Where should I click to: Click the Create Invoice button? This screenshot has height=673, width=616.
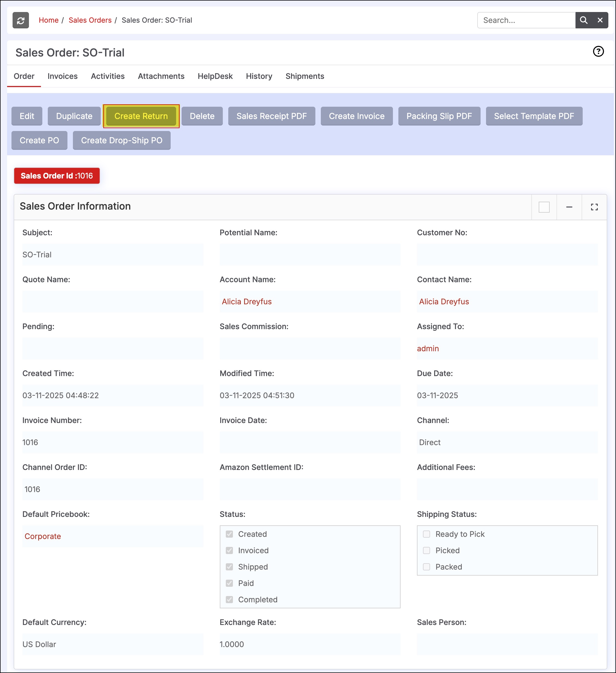point(356,116)
